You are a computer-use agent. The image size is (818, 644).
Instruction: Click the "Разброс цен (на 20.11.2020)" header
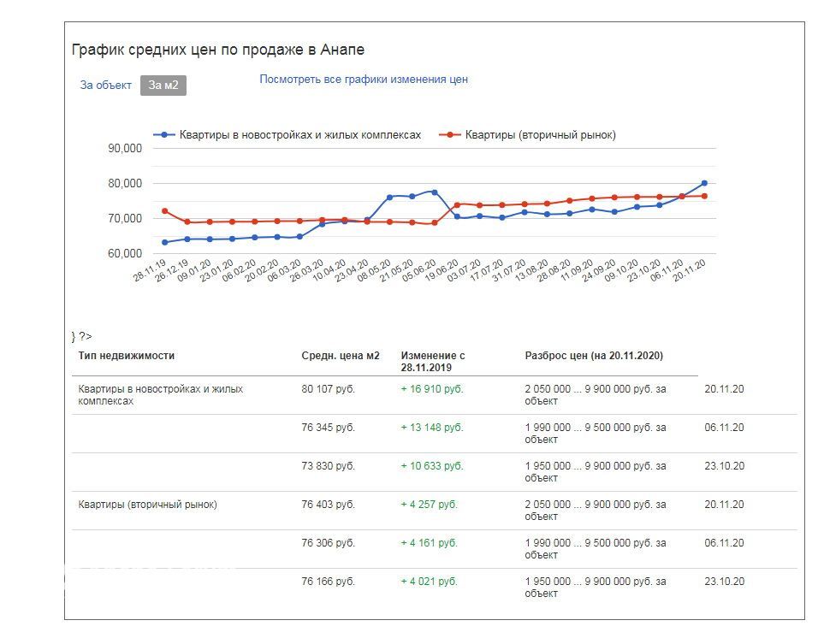[594, 356]
